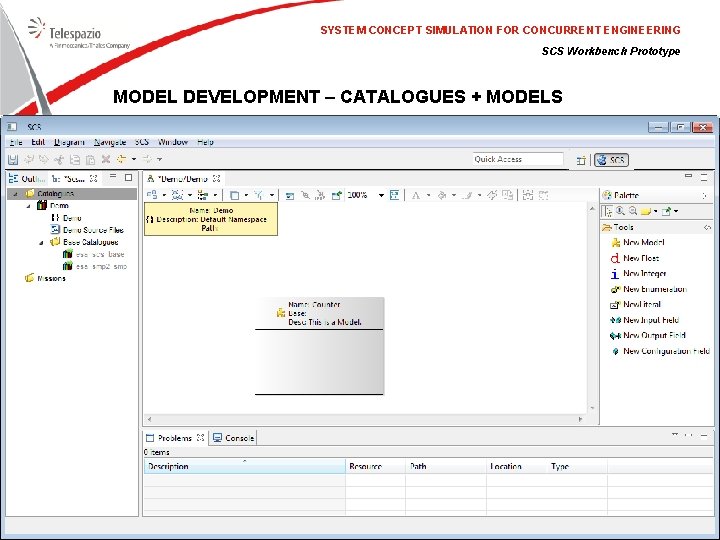Image resolution: width=720 pixels, height=540 pixels.
Task: Select the New Output Field tool
Action: [653, 336]
